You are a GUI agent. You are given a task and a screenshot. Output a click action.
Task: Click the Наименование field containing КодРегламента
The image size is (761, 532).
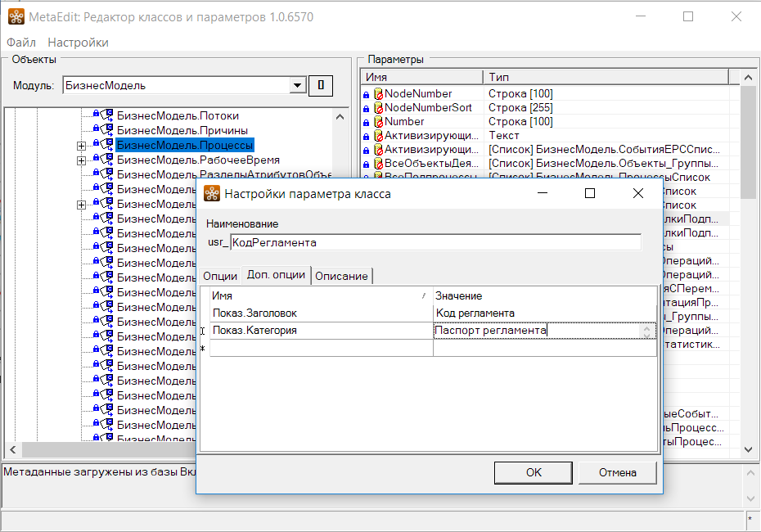tap(435, 242)
